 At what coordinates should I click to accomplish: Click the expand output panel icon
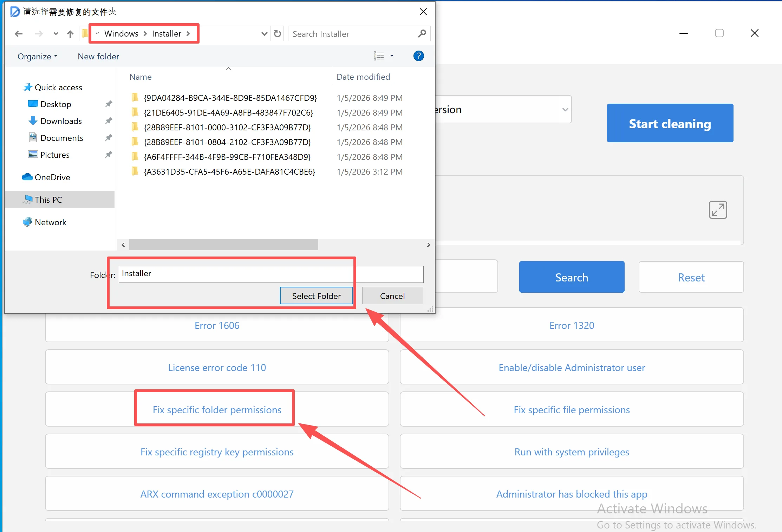718,210
